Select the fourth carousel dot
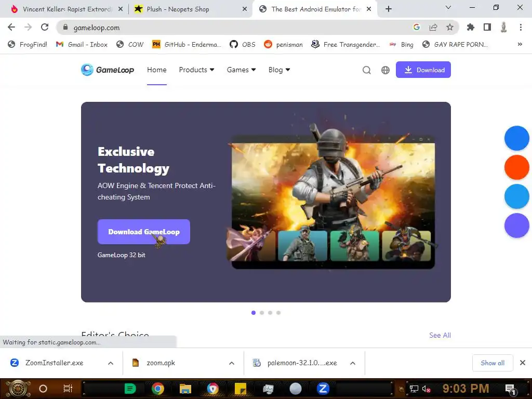 (x=278, y=312)
